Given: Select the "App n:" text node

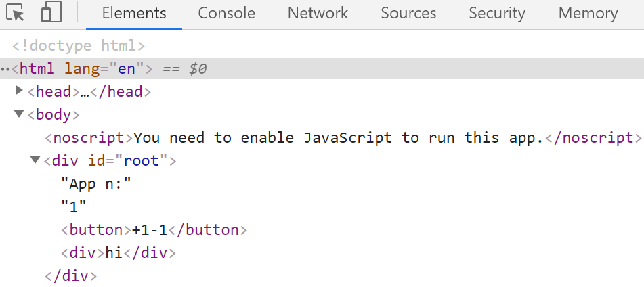Looking at the screenshot, I should (96, 183).
